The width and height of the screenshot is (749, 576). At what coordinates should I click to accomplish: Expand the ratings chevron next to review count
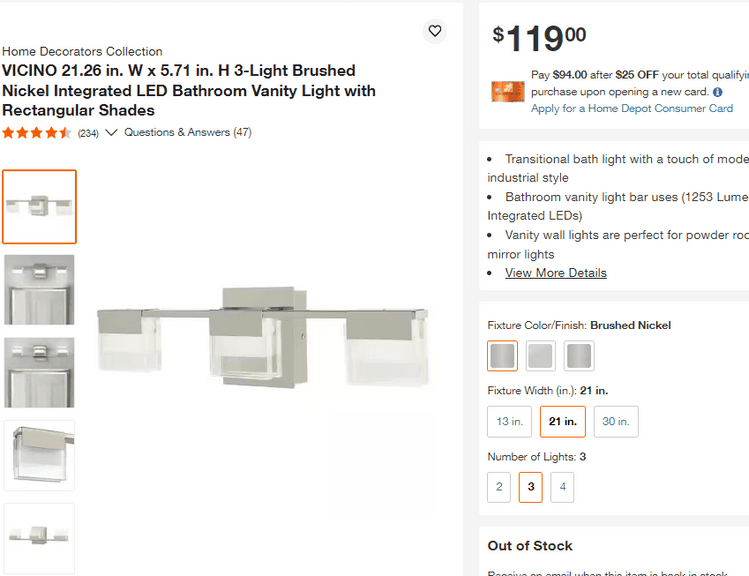pos(111,132)
